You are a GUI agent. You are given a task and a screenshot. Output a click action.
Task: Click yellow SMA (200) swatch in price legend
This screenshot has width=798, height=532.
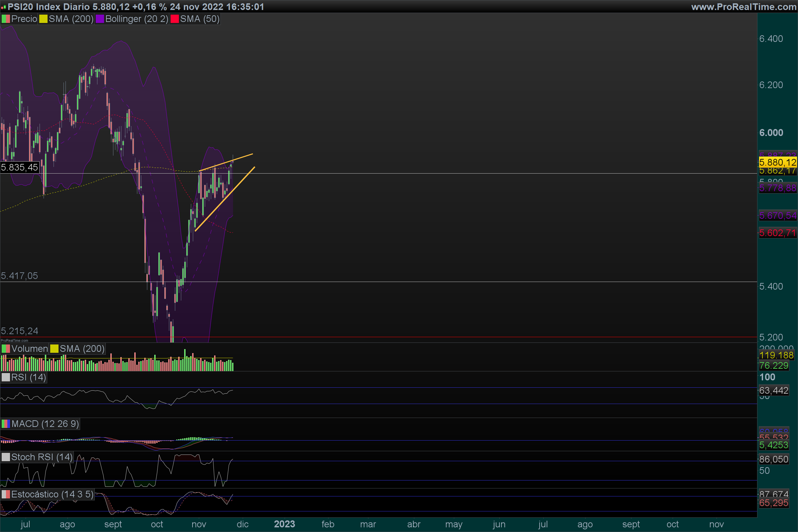coord(43,19)
